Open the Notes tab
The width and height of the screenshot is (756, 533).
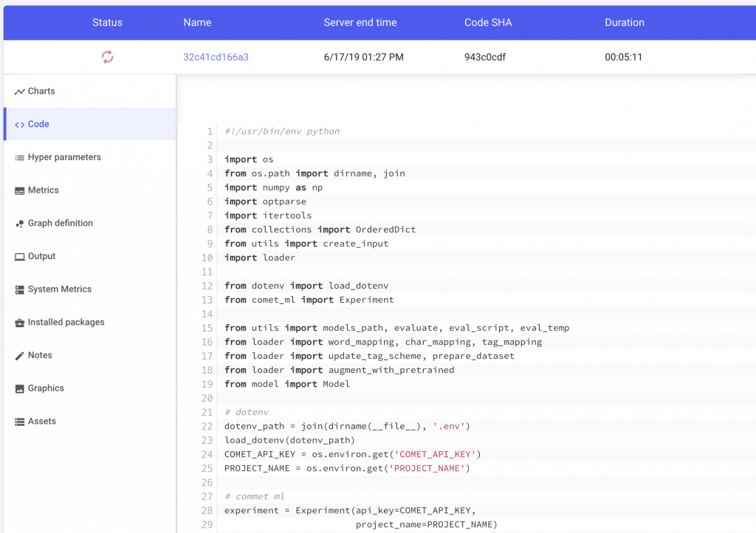(89, 355)
